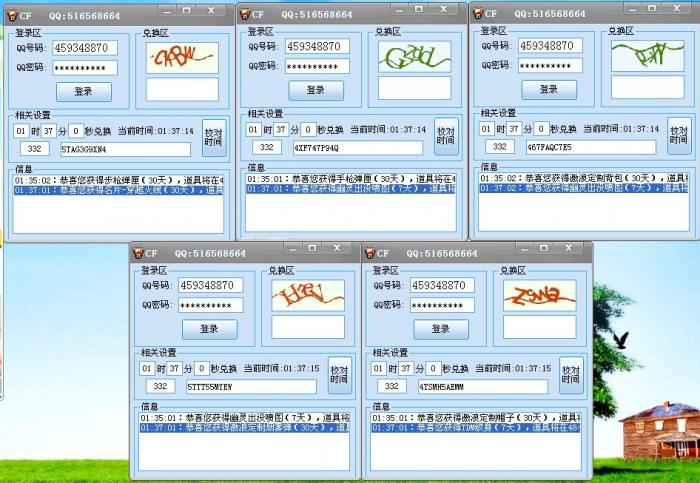Select the highlighted 01:37:02 row in the 467FAQC7E5 window

tap(584, 188)
